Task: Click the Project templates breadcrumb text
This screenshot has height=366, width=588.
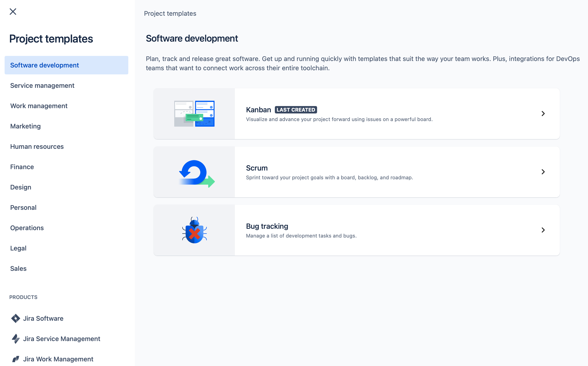Action: tap(170, 13)
